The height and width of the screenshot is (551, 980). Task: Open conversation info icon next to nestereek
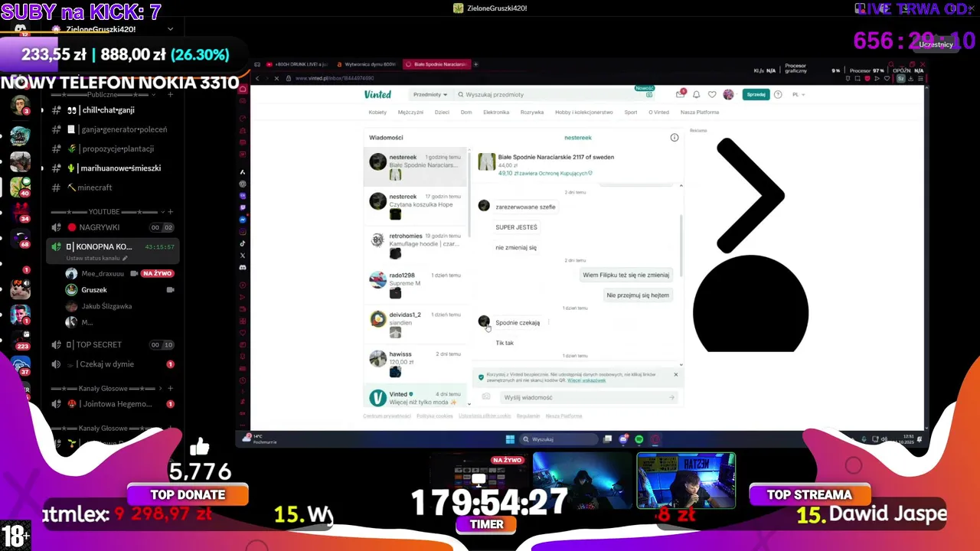pos(675,138)
